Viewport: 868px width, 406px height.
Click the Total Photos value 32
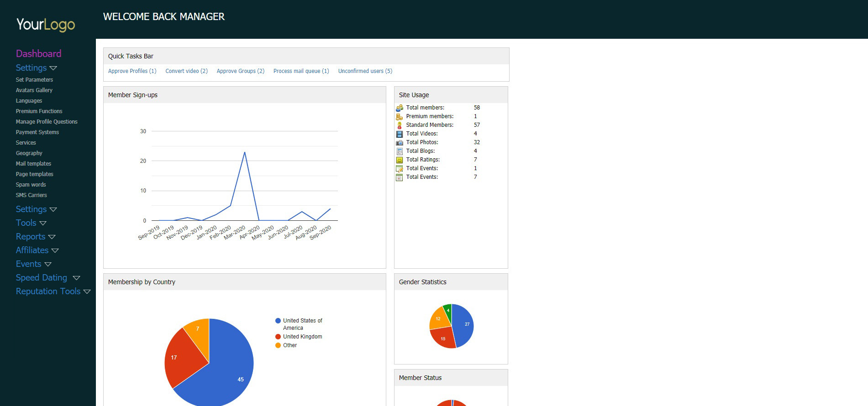coord(477,142)
